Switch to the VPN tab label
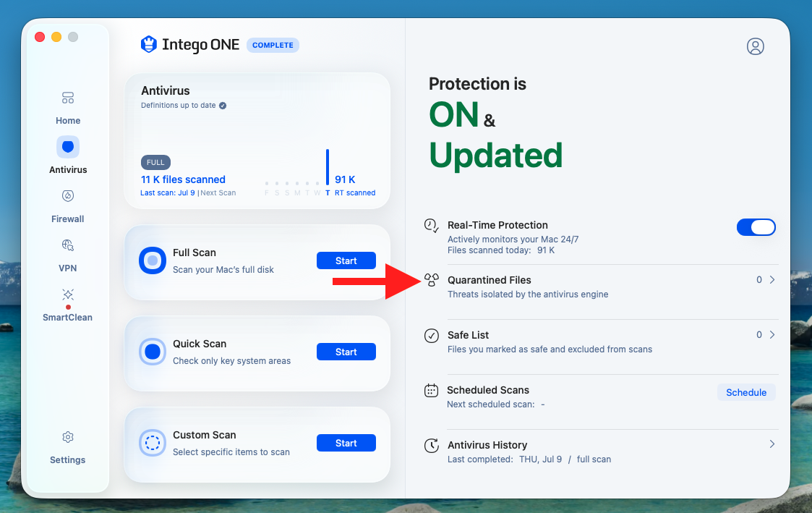Image resolution: width=812 pixels, height=513 pixels. tap(68, 268)
